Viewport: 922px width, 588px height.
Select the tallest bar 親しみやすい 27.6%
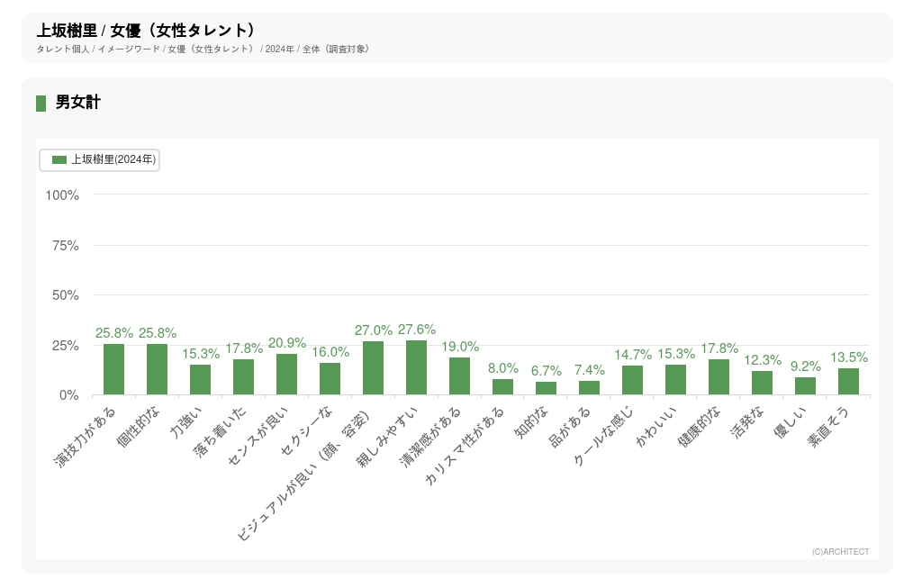(417, 367)
